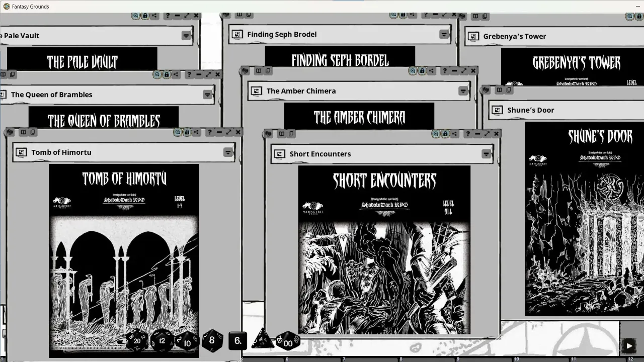Close The Queen of Brambles window
The image size is (644, 362).
click(217, 74)
